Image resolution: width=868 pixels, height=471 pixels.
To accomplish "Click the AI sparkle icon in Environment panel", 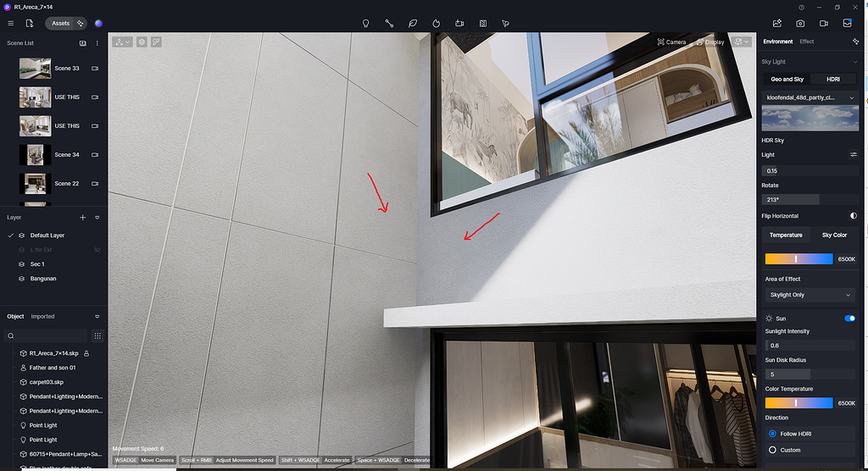I will click(x=855, y=42).
